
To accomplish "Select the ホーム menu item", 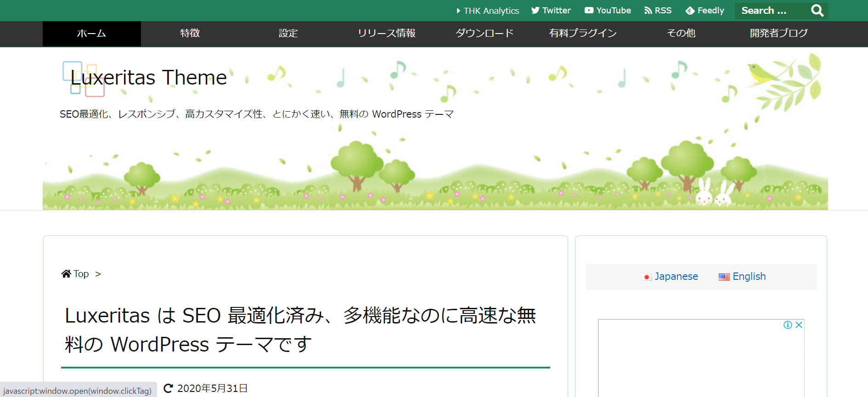I will click(91, 34).
